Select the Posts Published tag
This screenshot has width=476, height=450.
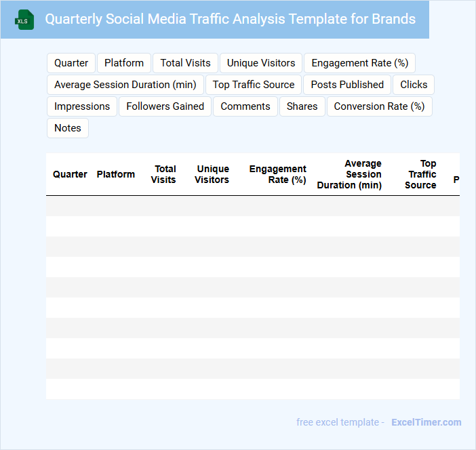[x=347, y=85]
